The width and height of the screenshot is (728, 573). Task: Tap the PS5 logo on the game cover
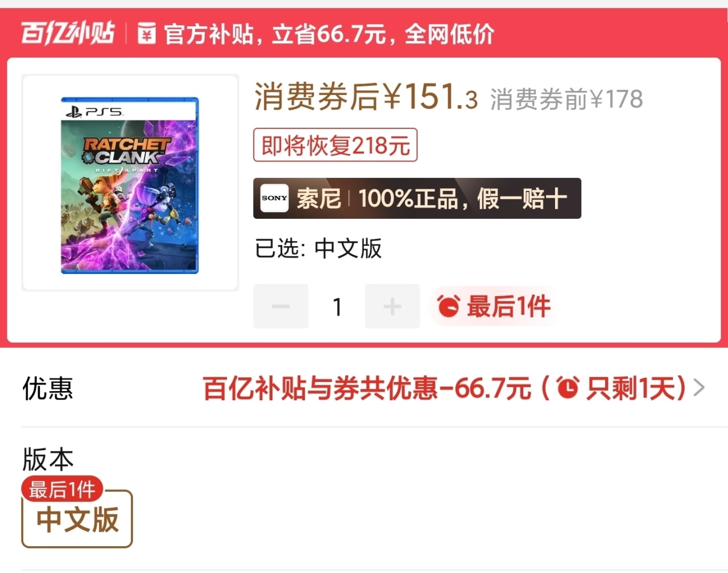(x=94, y=111)
